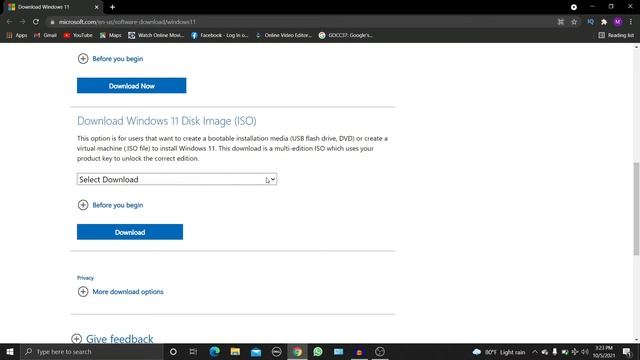This screenshot has width=640, height=360.
Task: Open Cortana circle on the taskbar
Action: [x=173, y=351]
